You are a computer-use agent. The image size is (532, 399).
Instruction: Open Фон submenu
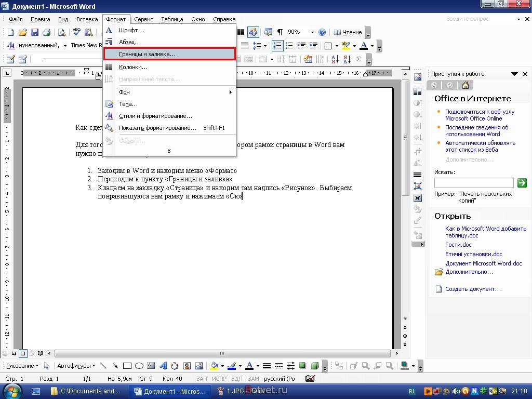pos(169,92)
